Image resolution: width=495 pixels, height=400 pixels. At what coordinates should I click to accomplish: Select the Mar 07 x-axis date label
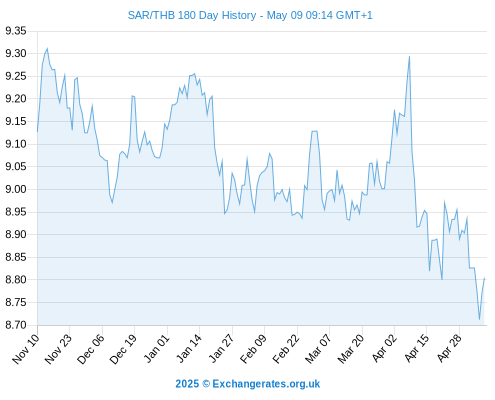tap(318, 349)
